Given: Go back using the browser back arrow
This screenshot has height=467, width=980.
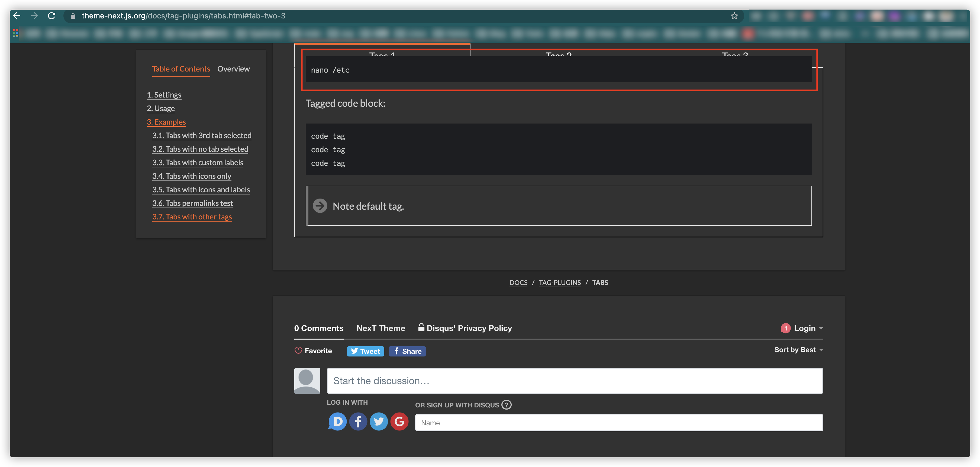Looking at the screenshot, I should point(16,16).
